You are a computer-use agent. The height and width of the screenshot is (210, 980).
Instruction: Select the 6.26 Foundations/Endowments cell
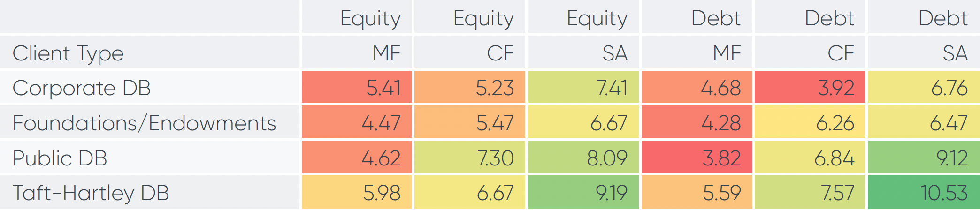click(x=810, y=123)
